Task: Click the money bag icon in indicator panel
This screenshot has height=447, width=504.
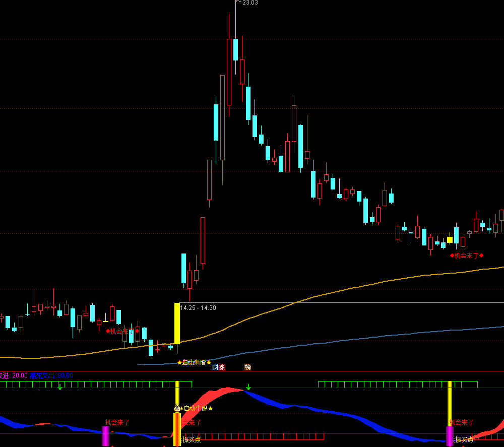Action: (x=177, y=408)
